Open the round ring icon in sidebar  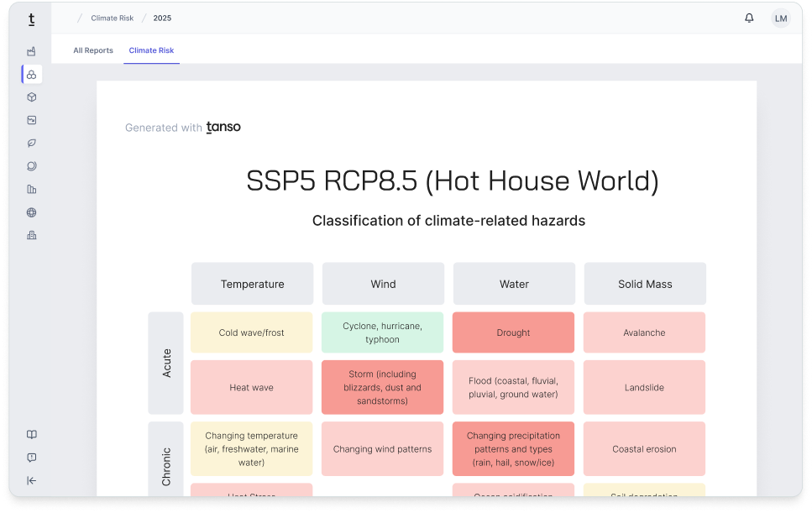pyautogui.click(x=32, y=166)
